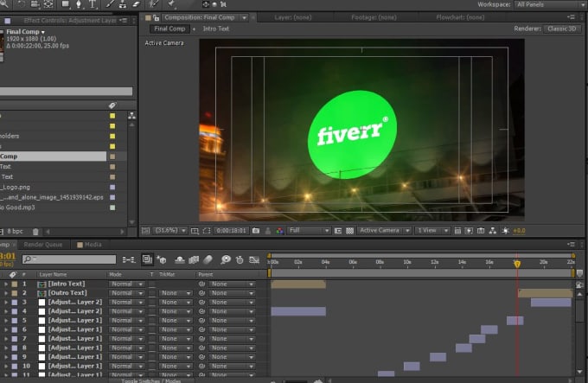Select the Footage: (none) tab

click(x=374, y=17)
